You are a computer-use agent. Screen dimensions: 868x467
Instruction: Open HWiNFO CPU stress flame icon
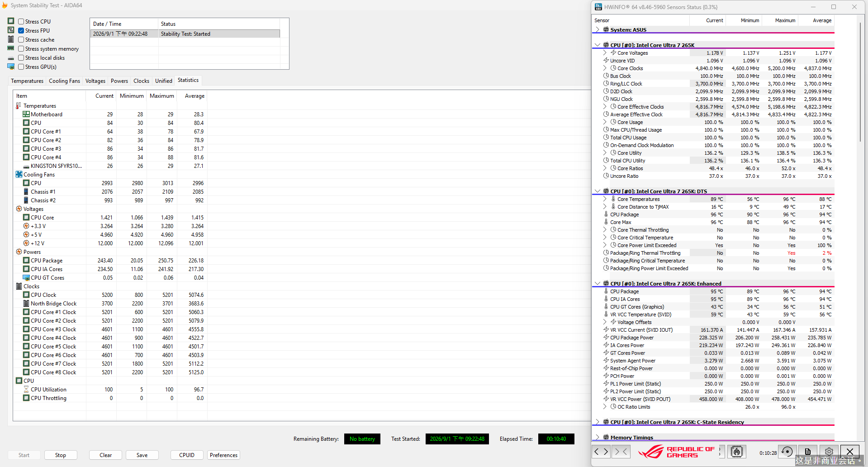737,452
